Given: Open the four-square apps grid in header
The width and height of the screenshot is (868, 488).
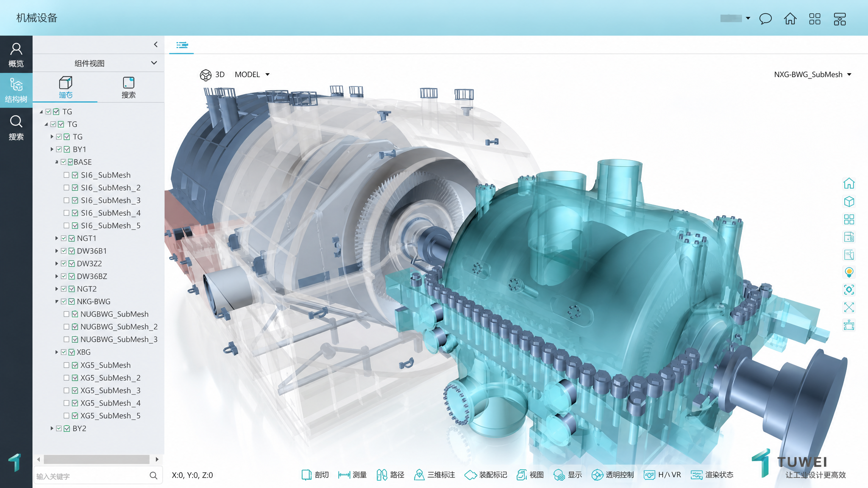Looking at the screenshot, I should pos(815,19).
